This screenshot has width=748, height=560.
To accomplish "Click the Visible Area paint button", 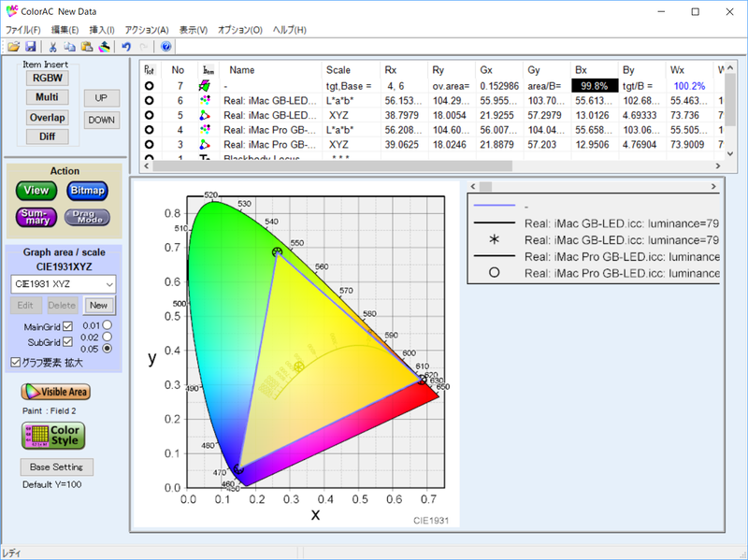I will tap(56, 392).
